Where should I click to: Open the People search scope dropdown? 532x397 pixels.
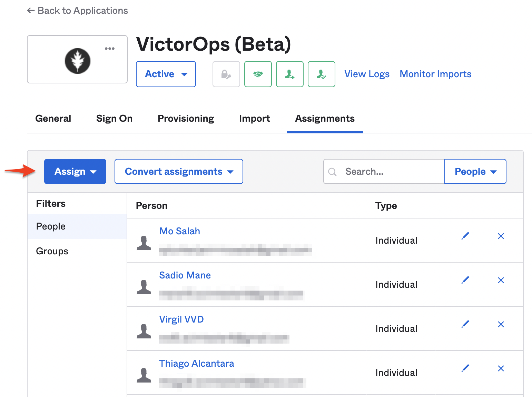(x=475, y=171)
